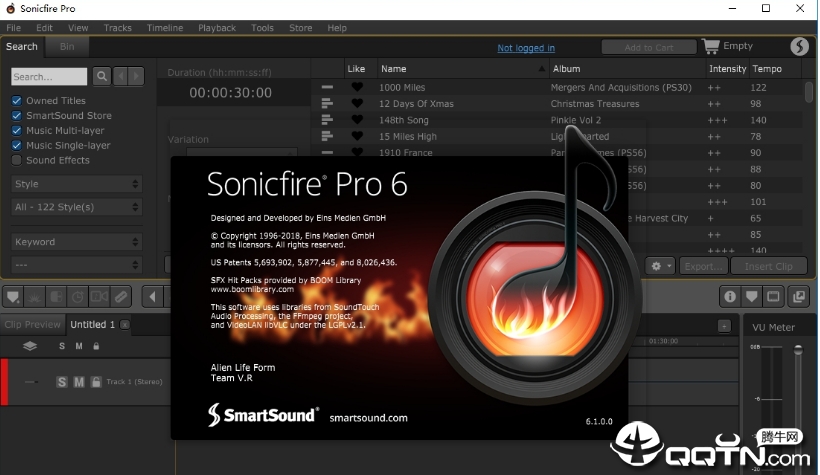Open the Playback menu
Viewport: 820px width, 475px height.
[217, 28]
